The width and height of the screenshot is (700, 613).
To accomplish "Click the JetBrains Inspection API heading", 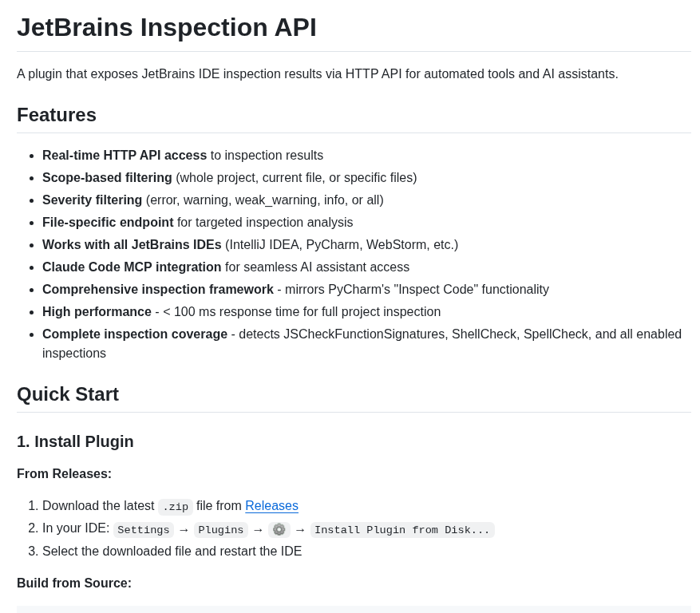I will pos(167,27).
